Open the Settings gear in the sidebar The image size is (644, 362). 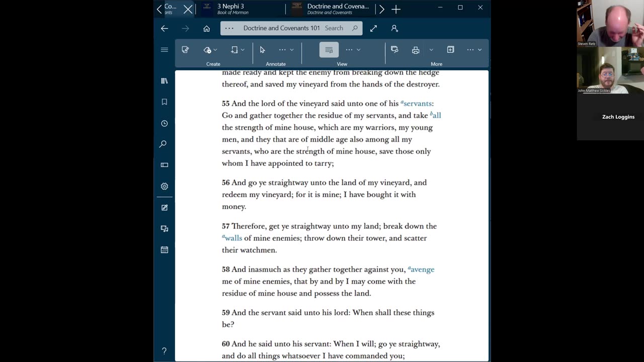[x=164, y=186]
